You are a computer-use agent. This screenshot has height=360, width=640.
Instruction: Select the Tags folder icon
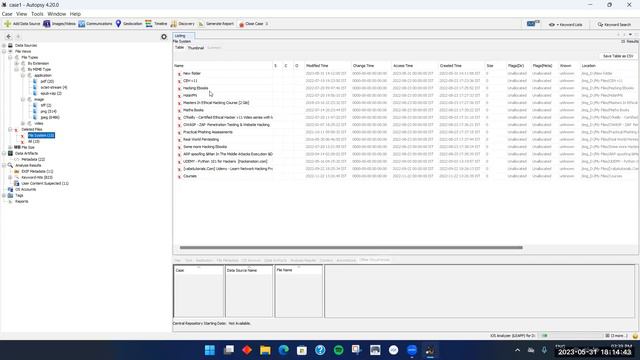point(10,196)
